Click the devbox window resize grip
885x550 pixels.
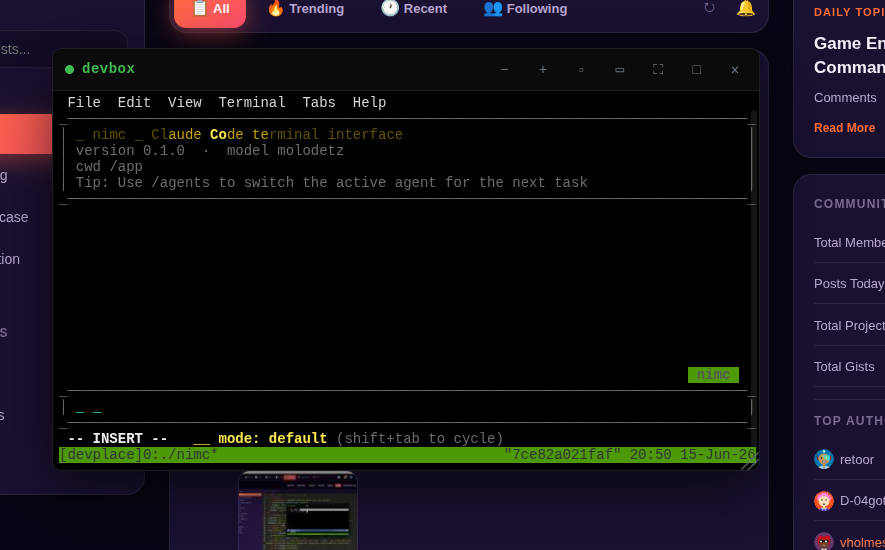click(750, 462)
